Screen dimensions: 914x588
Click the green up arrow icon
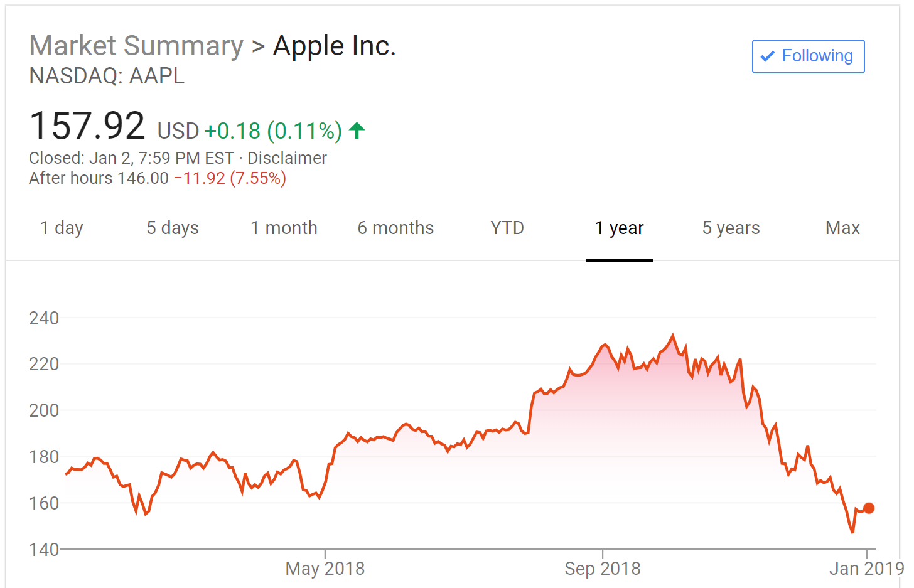(x=357, y=131)
